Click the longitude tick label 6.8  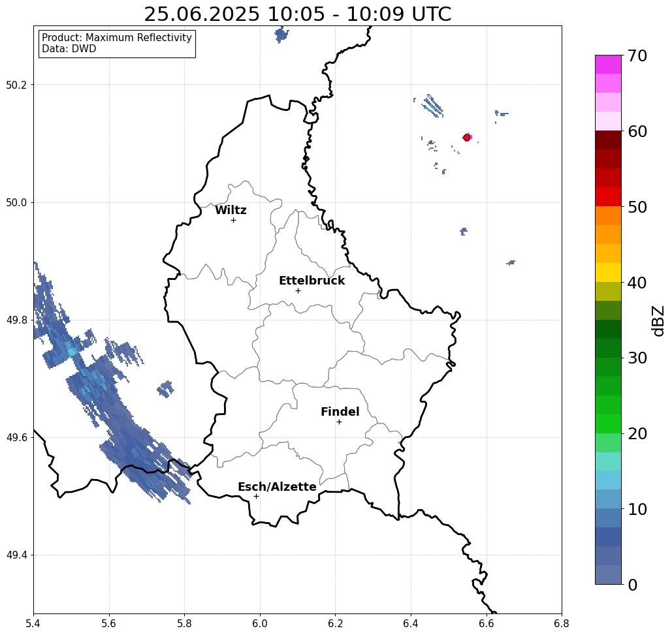click(562, 623)
